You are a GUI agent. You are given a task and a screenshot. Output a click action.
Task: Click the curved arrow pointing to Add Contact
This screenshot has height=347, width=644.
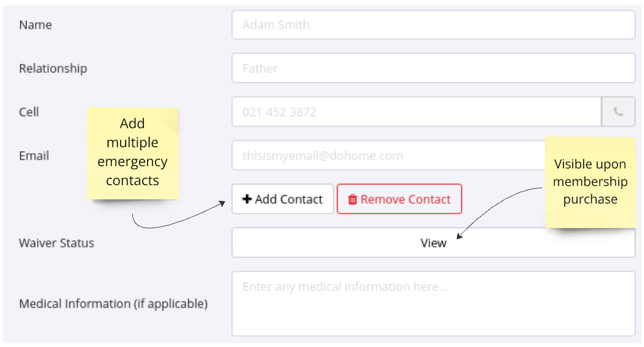178,220
